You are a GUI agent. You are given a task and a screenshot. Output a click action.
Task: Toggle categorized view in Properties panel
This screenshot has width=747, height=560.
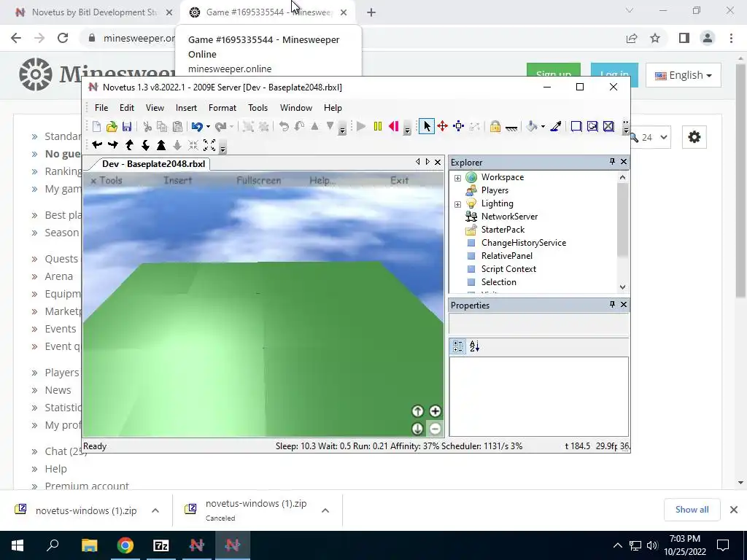coord(458,346)
